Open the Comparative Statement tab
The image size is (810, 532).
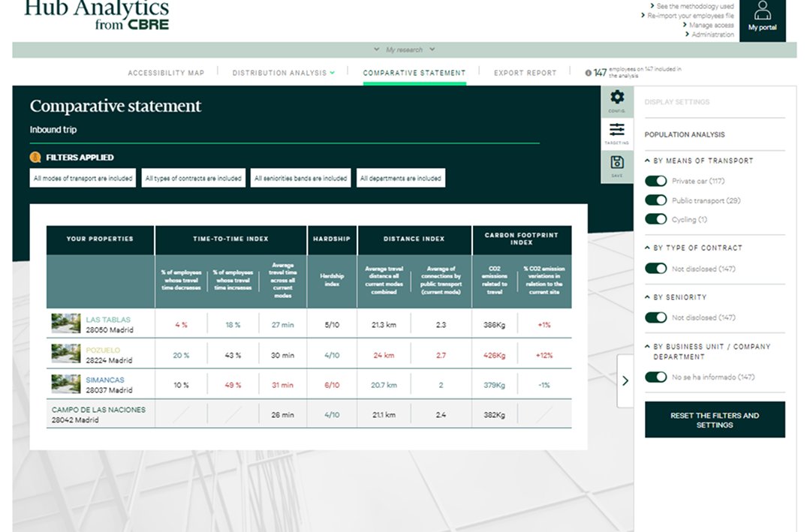click(414, 73)
